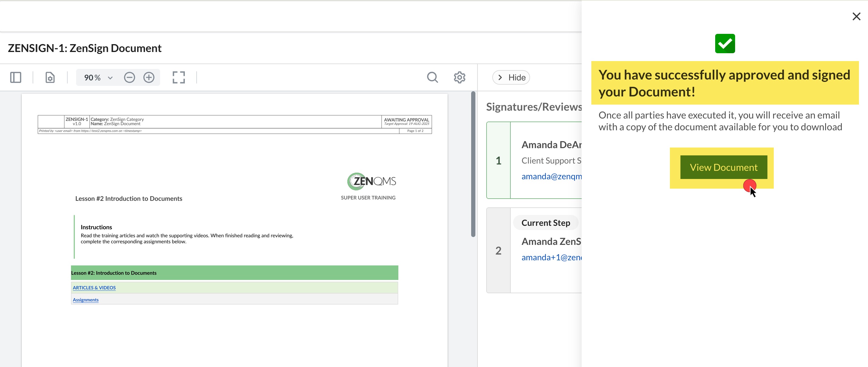This screenshot has width=868, height=367.
Task: Close the approval confirmation panel
Action: coord(856,16)
